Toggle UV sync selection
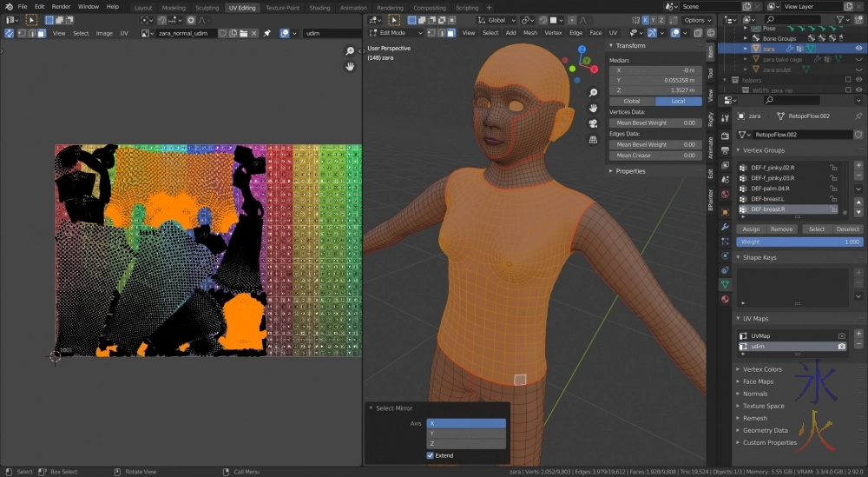Viewport: 868px width, 477px height. pos(9,33)
